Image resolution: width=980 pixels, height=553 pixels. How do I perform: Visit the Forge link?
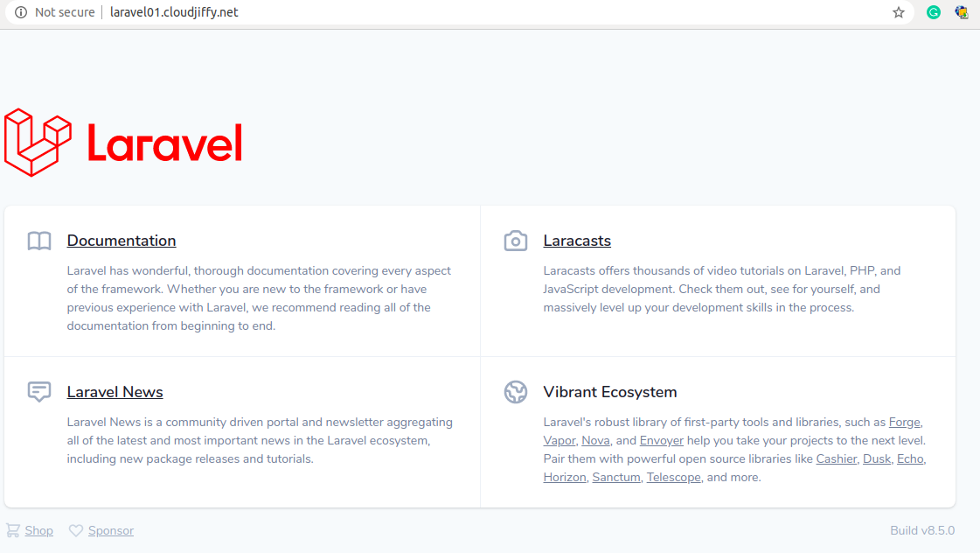(x=905, y=422)
